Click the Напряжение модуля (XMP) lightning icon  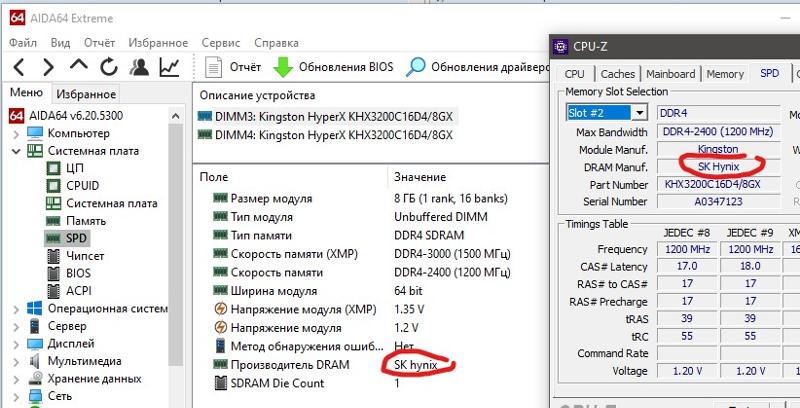coord(220,309)
